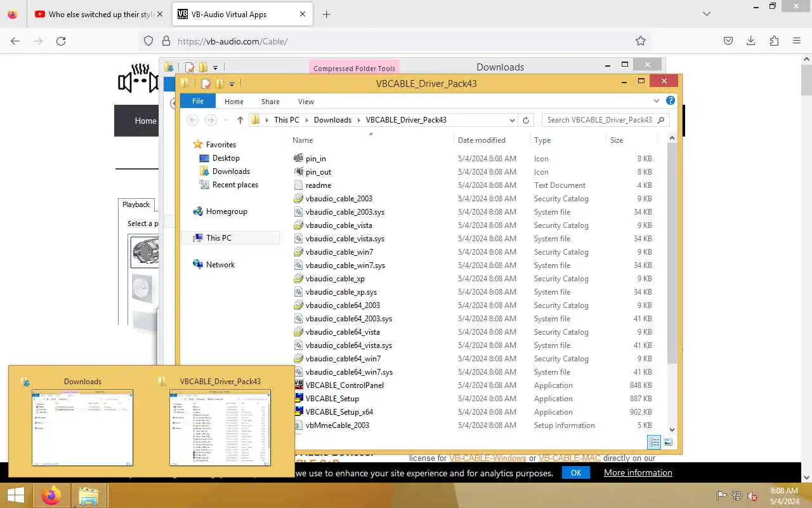812x508 pixels.
Task: Click the Firefox taskbar icon
Action: tap(51, 495)
